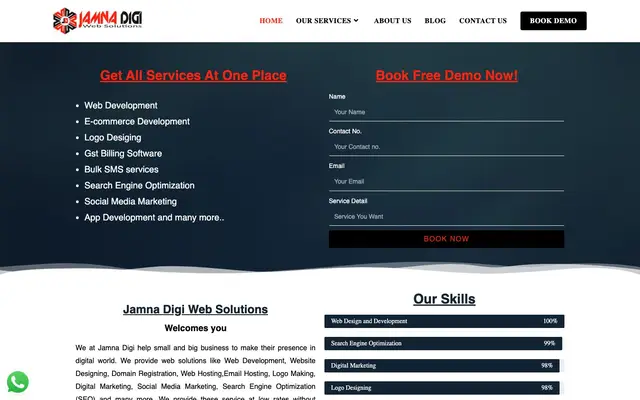Select the Gst Billing Software list item
The image size is (640, 400).
[x=123, y=153]
